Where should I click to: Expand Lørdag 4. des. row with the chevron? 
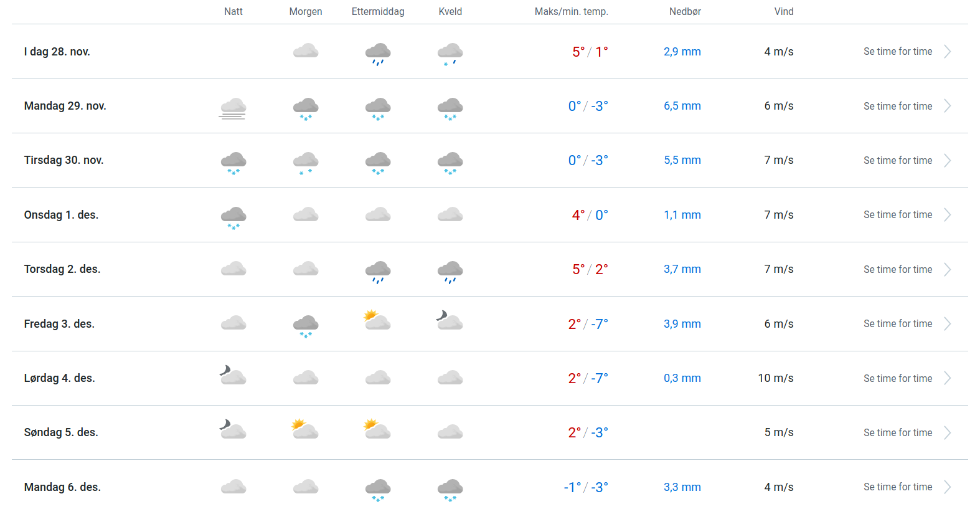[x=947, y=378]
